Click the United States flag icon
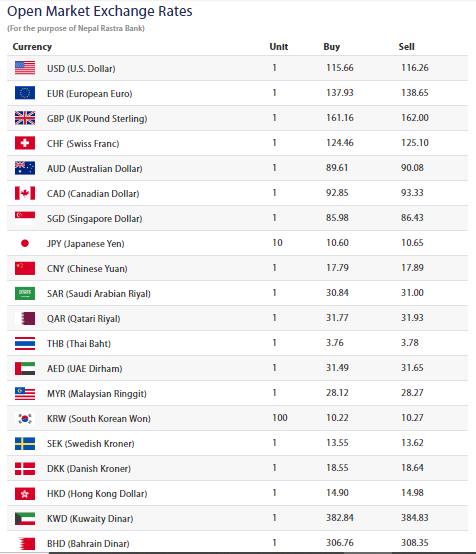The height and width of the screenshot is (554, 476). pyautogui.click(x=25, y=68)
